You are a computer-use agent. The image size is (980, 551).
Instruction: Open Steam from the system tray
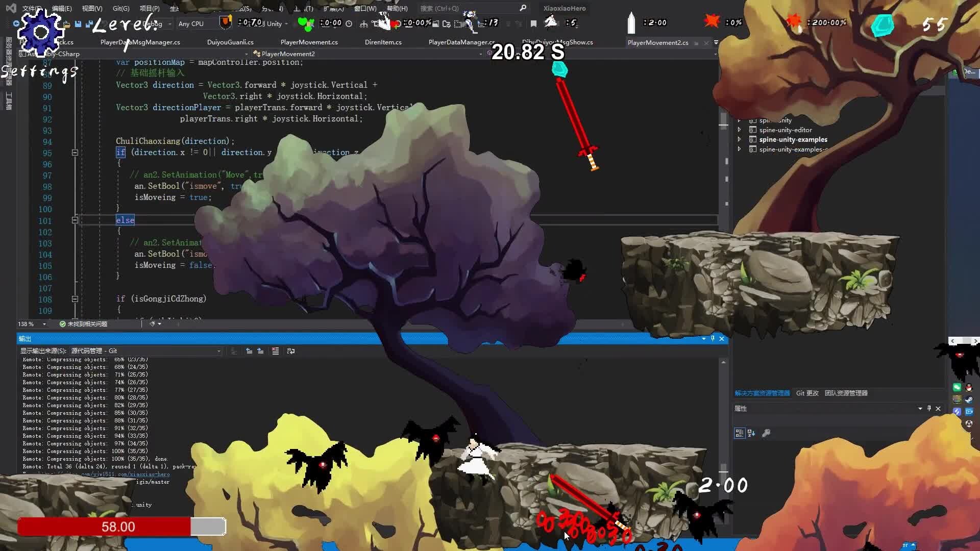pos(969,399)
